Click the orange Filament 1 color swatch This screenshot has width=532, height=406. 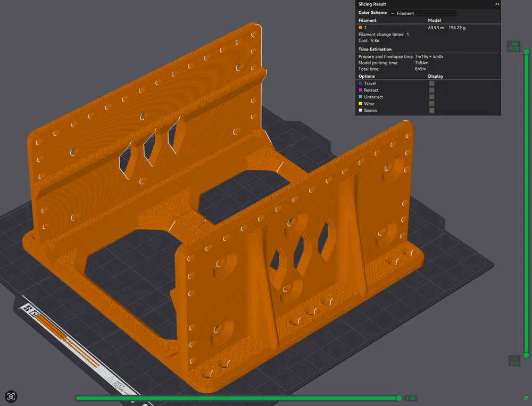(360, 28)
